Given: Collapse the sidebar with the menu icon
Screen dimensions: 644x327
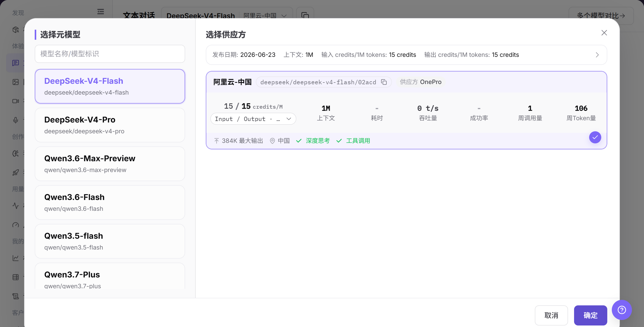Looking at the screenshot, I should [x=101, y=12].
